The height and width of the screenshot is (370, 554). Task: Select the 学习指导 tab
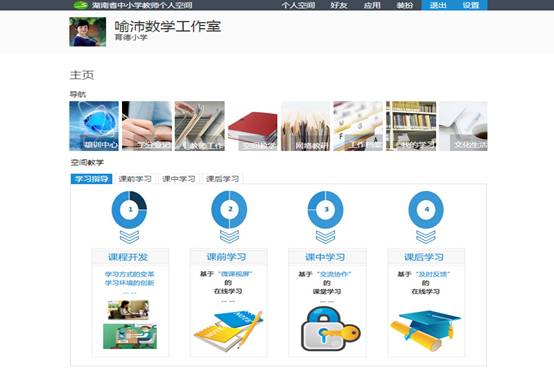92,179
